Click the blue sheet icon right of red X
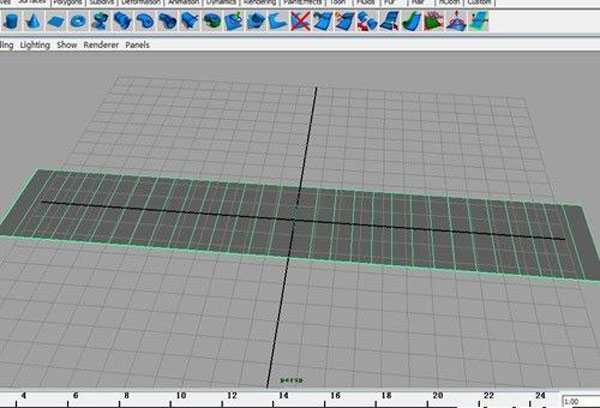 coord(322,21)
